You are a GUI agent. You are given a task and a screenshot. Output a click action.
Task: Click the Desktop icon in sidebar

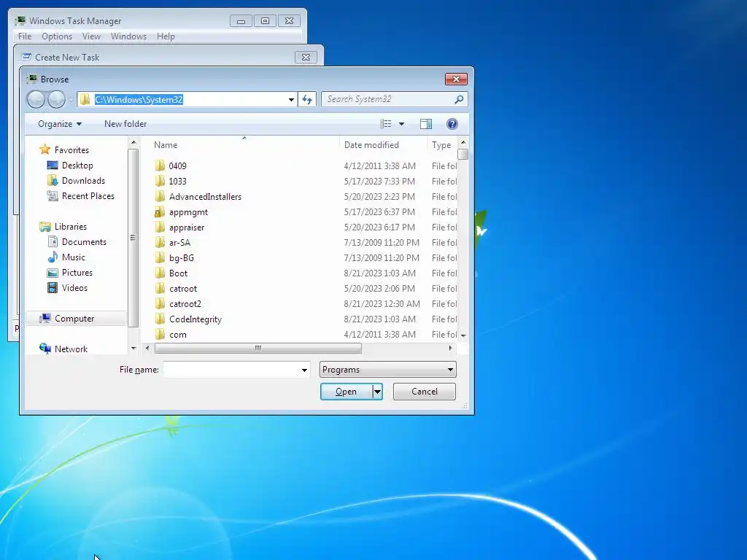pos(53,166)
